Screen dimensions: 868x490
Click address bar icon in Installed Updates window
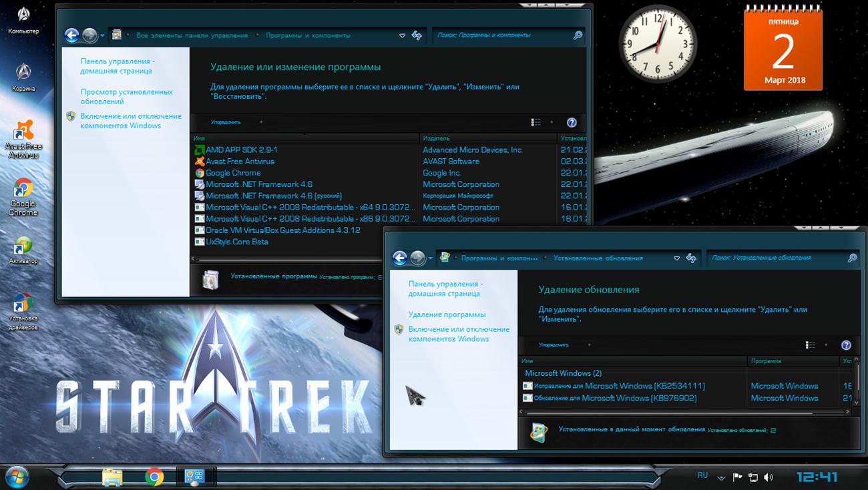click(445, 258)
